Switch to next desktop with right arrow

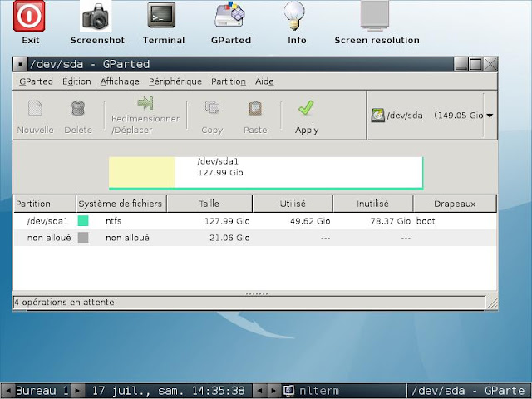pos(77,391)
